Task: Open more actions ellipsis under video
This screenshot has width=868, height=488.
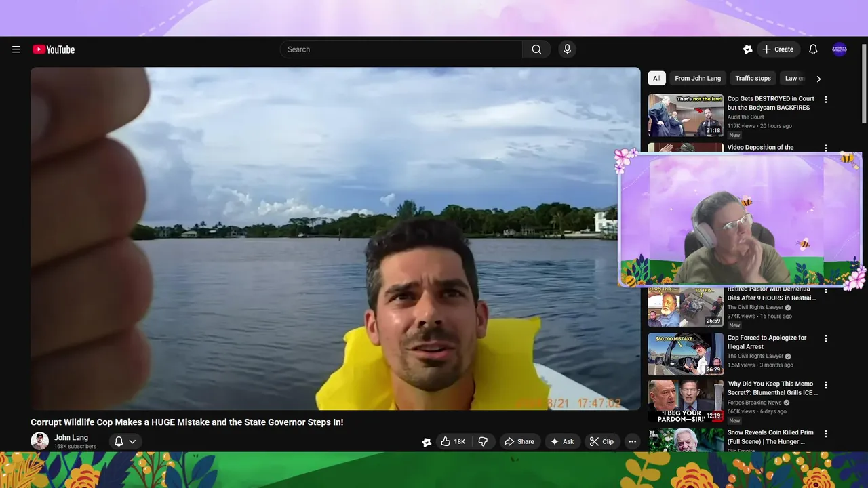Action: pos(632,442)
